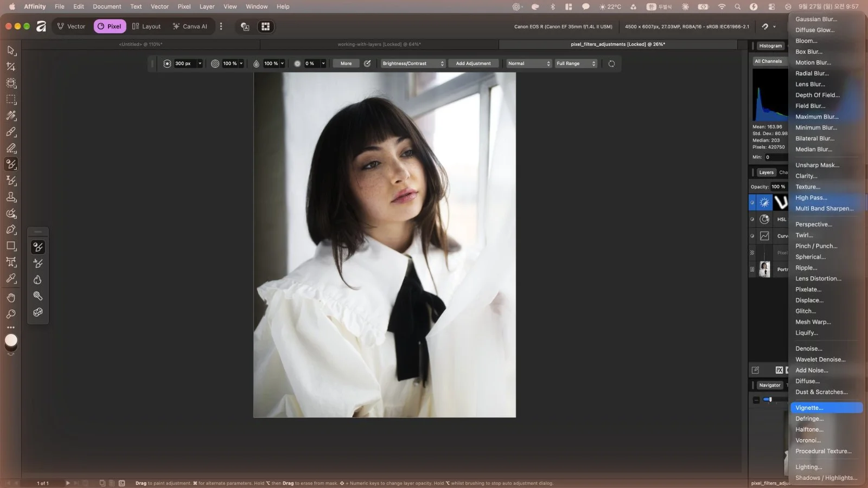Open the Brightness/Contrast adjustment type dropdown
Screen dimensions: 868x488
click(x=413, y=63)
